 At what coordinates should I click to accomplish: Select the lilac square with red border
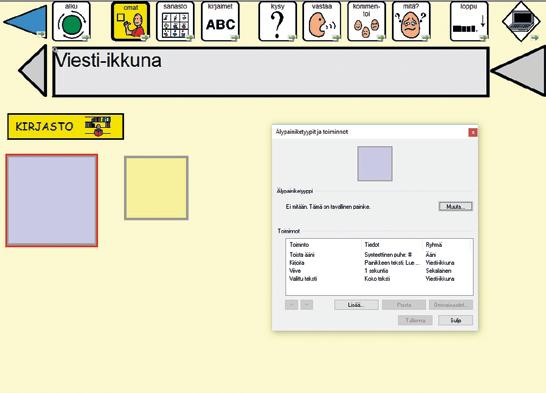52,201
